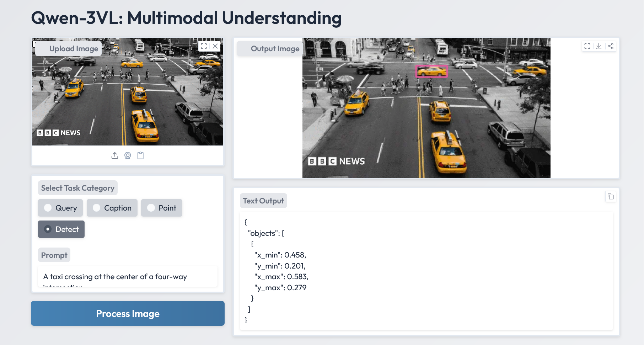The width and height of the screenshot is (644, 345).
Task: Copy the text output JSON
Action: click(611, 197)
